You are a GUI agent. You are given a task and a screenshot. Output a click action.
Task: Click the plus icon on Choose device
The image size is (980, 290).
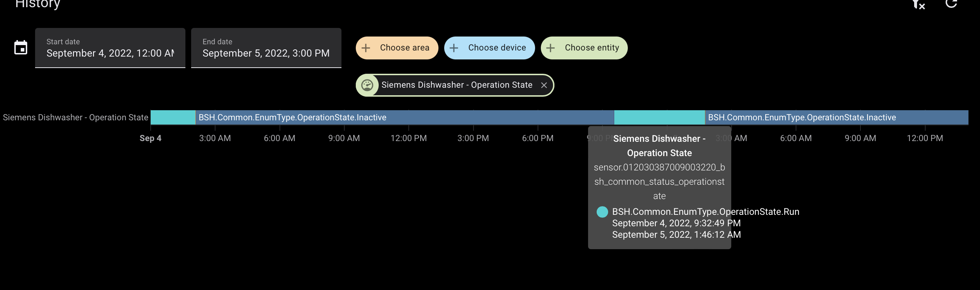click(453, 48)
